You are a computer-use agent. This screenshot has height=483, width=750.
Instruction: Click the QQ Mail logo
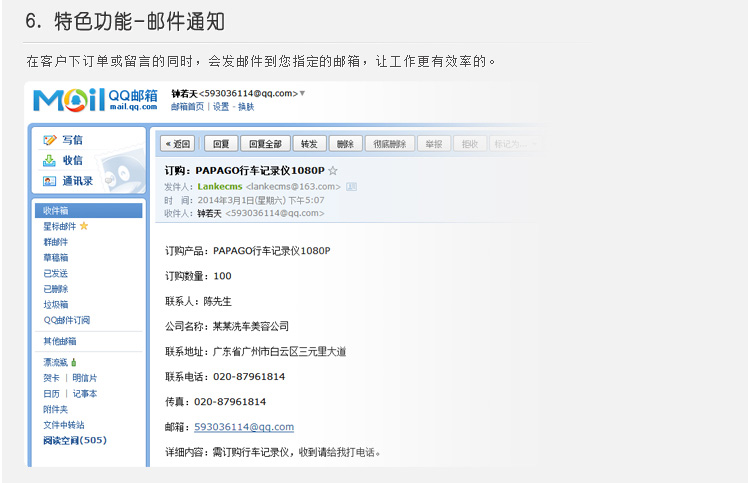[95, 99]
